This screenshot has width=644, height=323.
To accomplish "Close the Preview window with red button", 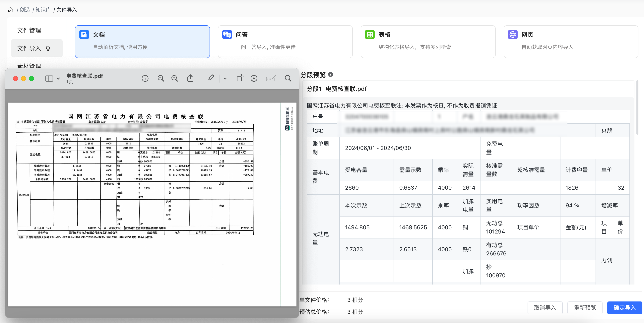I will tap(16, 79).
